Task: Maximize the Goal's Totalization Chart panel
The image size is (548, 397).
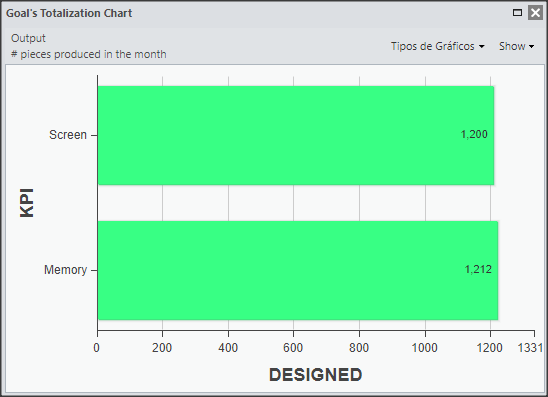Action: (517, 13)
